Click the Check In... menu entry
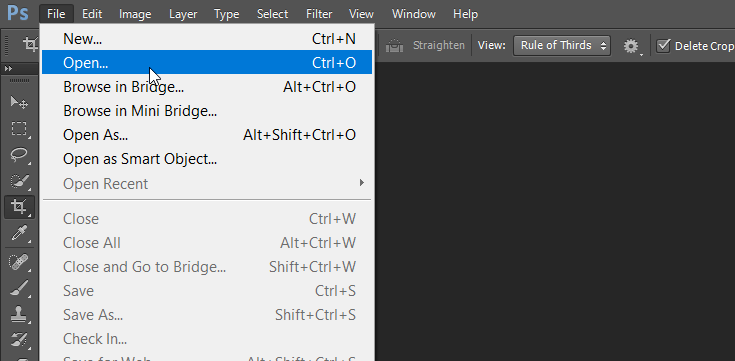 [x=207, y=338]
